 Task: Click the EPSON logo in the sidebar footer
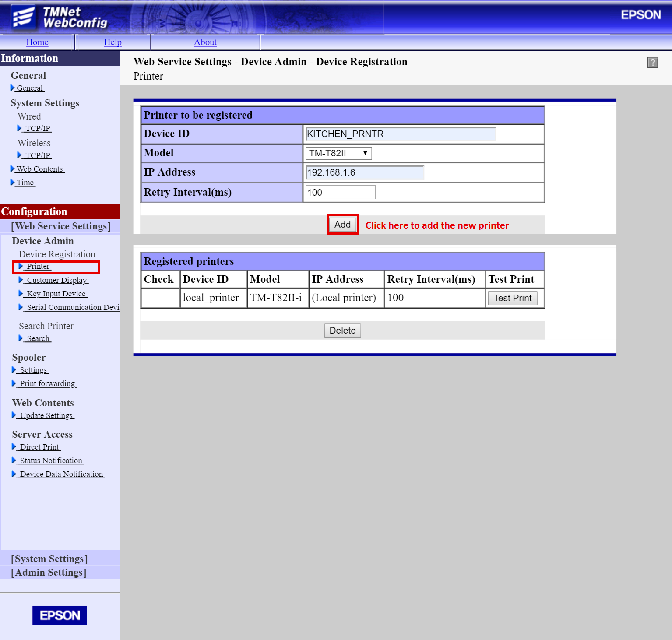[x=60, y=615]
